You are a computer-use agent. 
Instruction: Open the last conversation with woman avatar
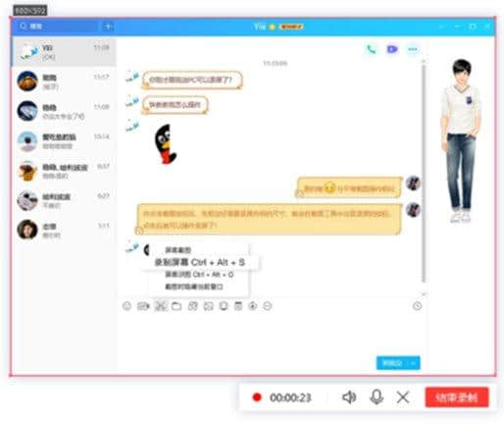[64, 230]
